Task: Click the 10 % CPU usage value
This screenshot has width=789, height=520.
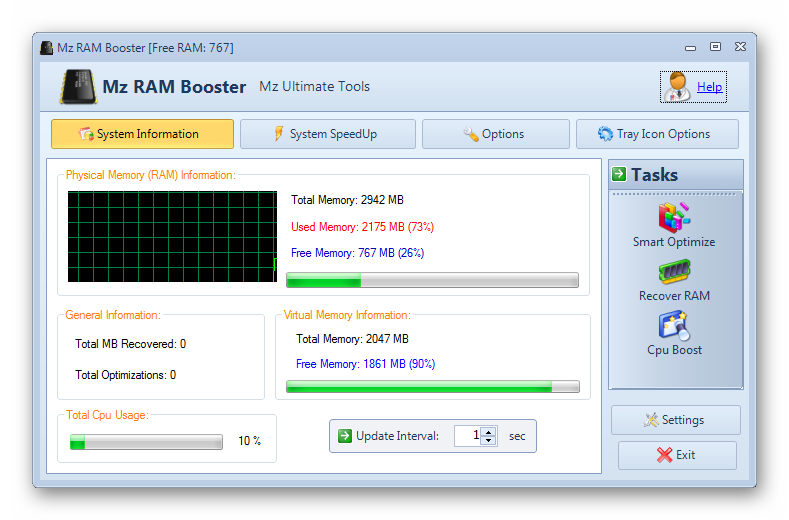Action: tap(250, 441)
